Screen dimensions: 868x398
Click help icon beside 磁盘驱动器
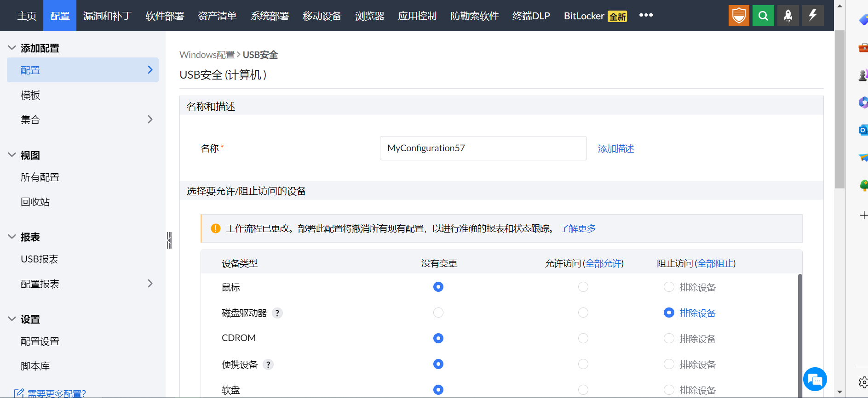(277, 313)
